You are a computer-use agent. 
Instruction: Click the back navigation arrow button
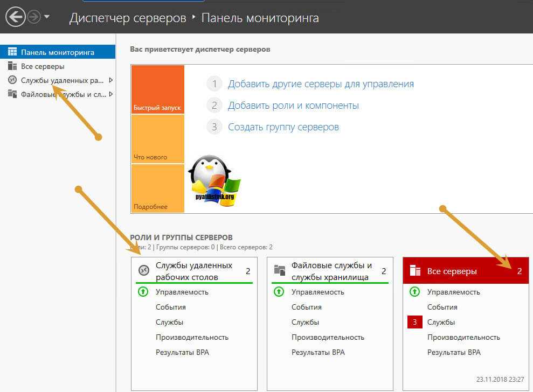coord(15,17)
